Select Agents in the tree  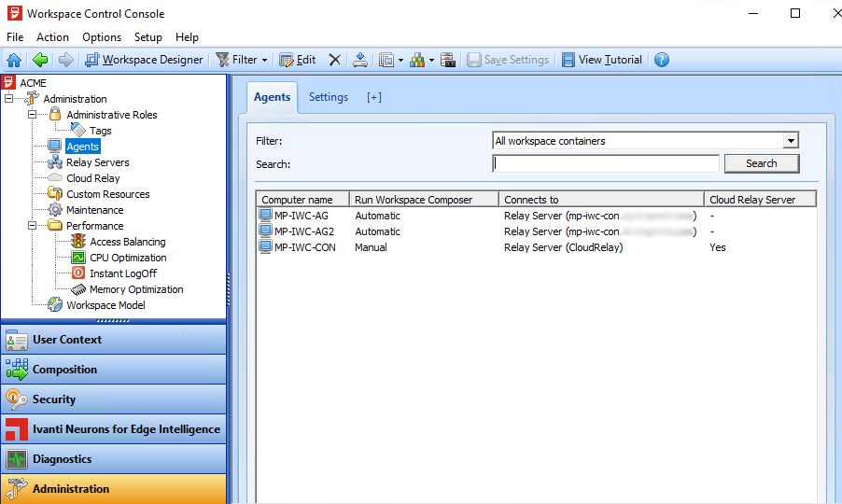point(83,147)
